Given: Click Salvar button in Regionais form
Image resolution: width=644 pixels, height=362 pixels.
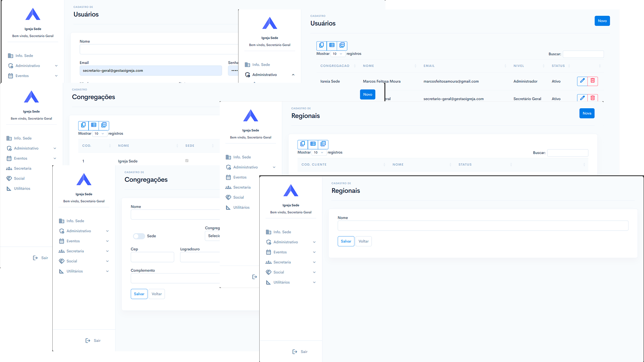Looking at the screenshot, I should tap(346, 241).
